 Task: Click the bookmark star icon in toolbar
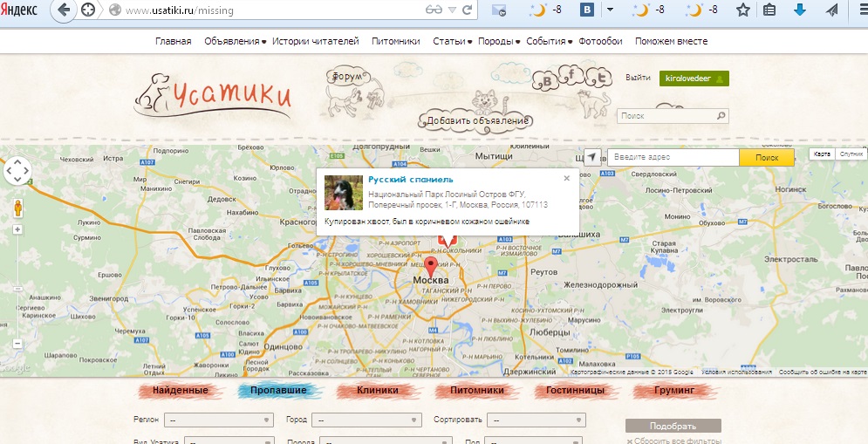742,10
